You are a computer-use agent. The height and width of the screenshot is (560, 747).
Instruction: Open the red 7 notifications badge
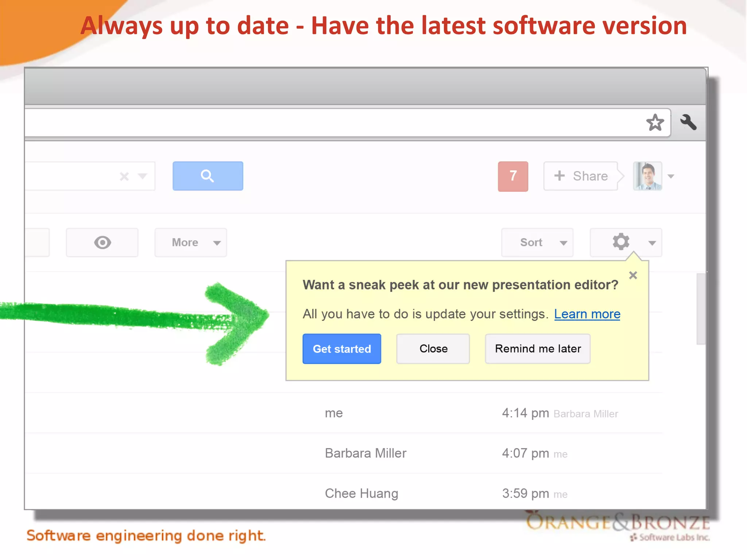click(513, 176)
